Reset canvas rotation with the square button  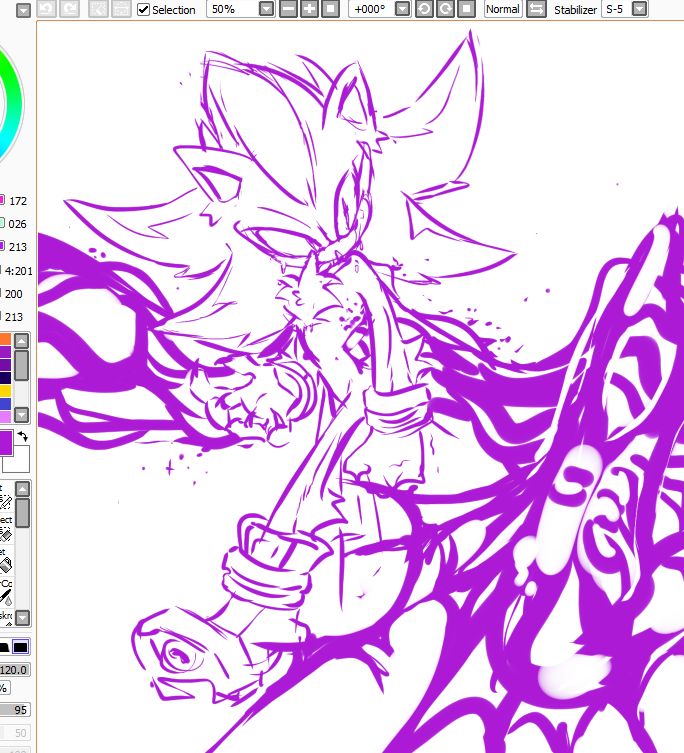(466, 9)
